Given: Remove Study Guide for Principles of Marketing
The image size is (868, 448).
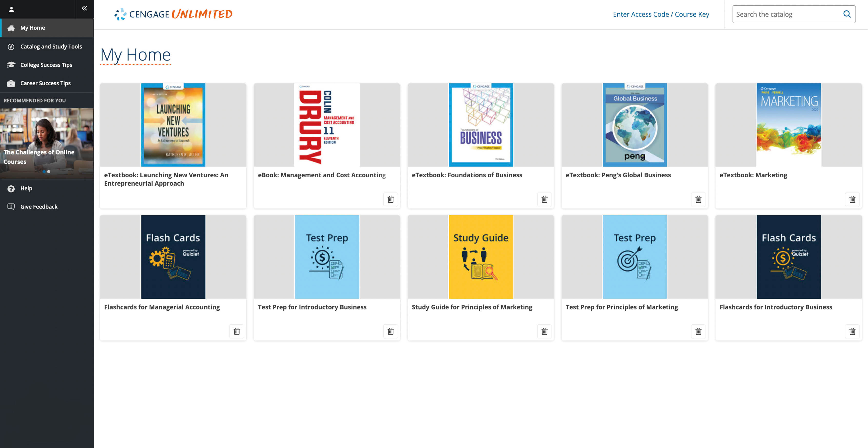Looking at the screenshot, I should [x=544, y=331].
